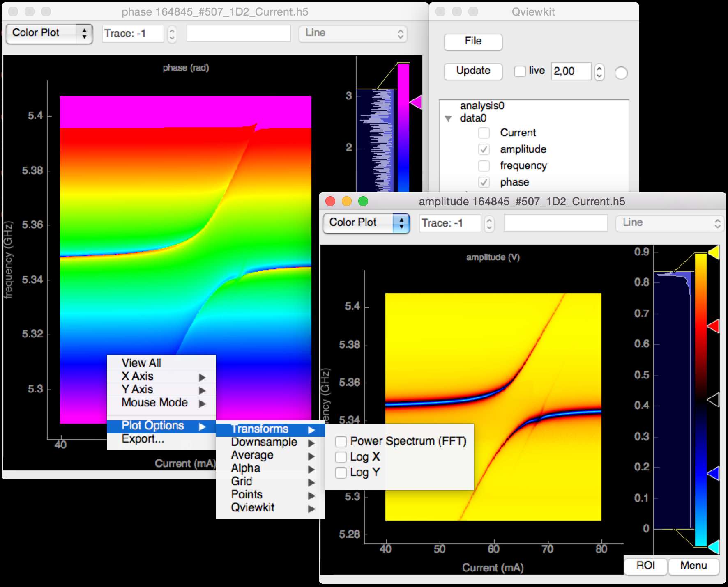Image resolution: width=728 pixels, height=587 pixels.
Task: Open Line dropdown in phase window
Action: pyautogui.click(x=353, y=33)
